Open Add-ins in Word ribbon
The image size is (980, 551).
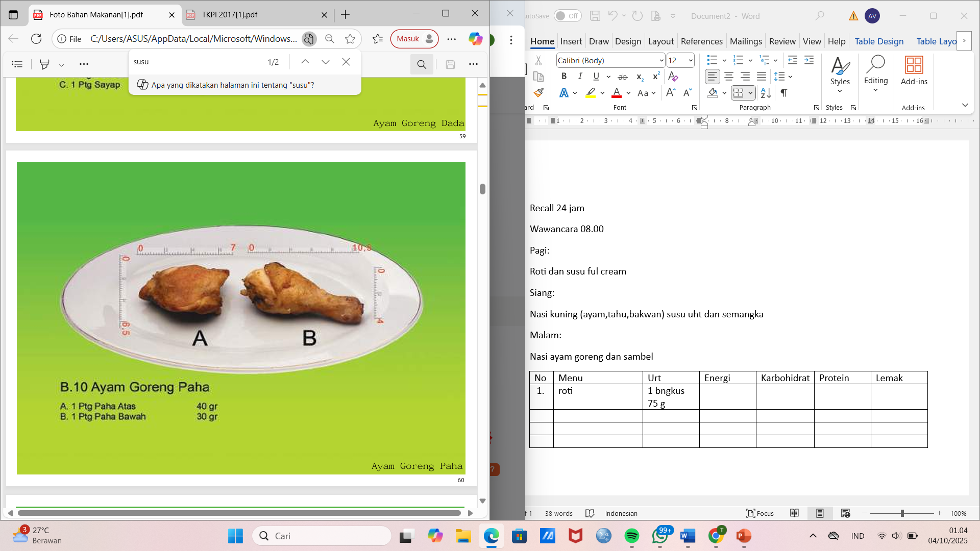coord(914,71)
